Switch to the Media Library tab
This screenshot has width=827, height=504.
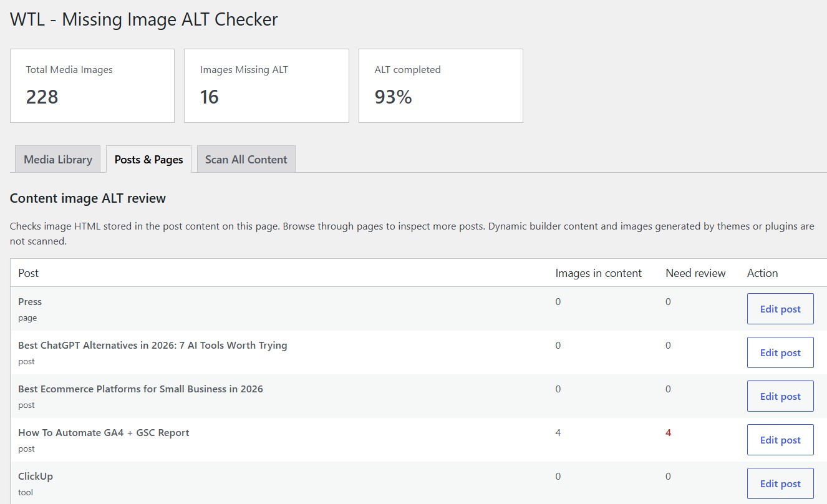(x=58, y=159)
